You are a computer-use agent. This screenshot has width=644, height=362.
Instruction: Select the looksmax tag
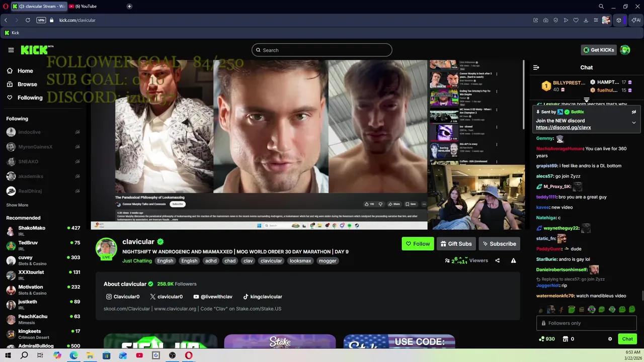click(300, 260)
